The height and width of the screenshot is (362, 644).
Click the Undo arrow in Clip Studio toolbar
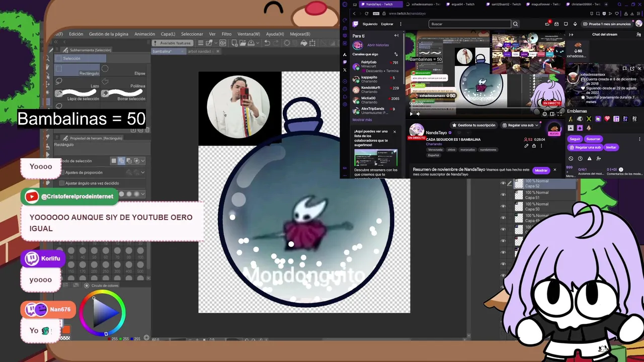pos(267,43)
